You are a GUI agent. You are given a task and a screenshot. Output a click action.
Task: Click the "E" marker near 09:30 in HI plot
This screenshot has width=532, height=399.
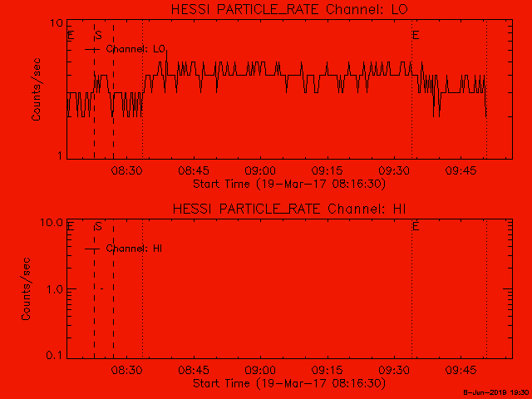pos(416,226)
